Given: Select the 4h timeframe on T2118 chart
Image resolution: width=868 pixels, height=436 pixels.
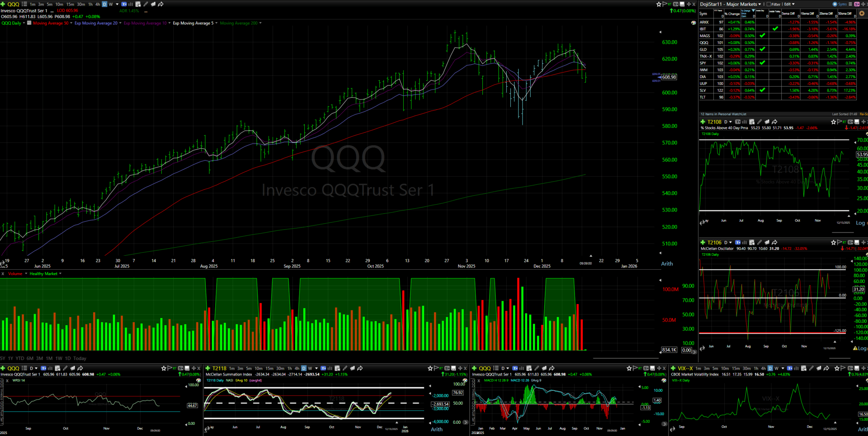Looking at the screenshot, I should 297,368.
